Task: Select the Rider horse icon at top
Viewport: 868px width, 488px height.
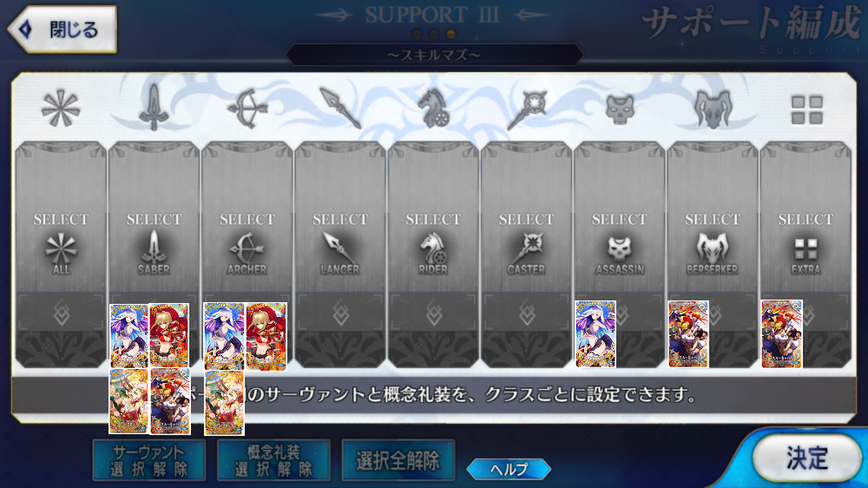Action: (x=433, y=109)
